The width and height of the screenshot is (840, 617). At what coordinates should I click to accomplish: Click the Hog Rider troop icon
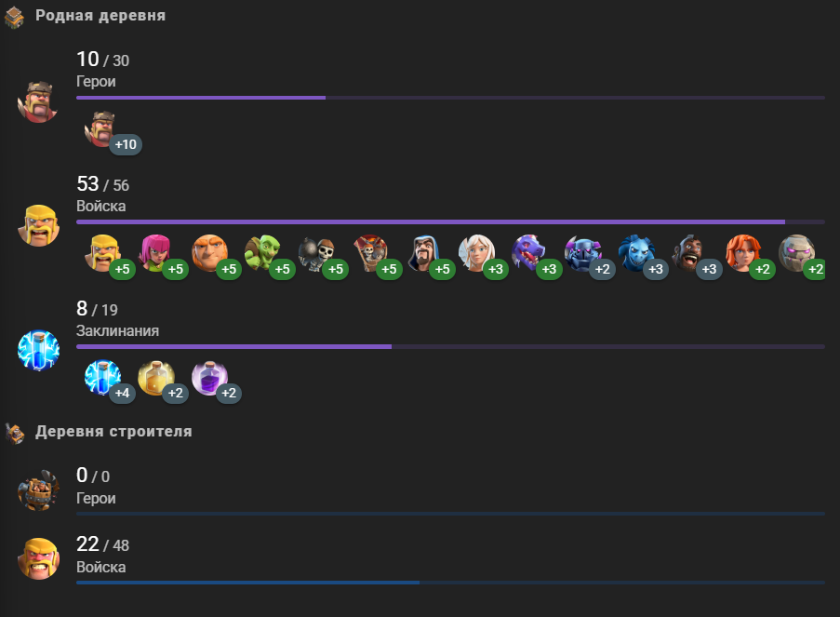689,253
